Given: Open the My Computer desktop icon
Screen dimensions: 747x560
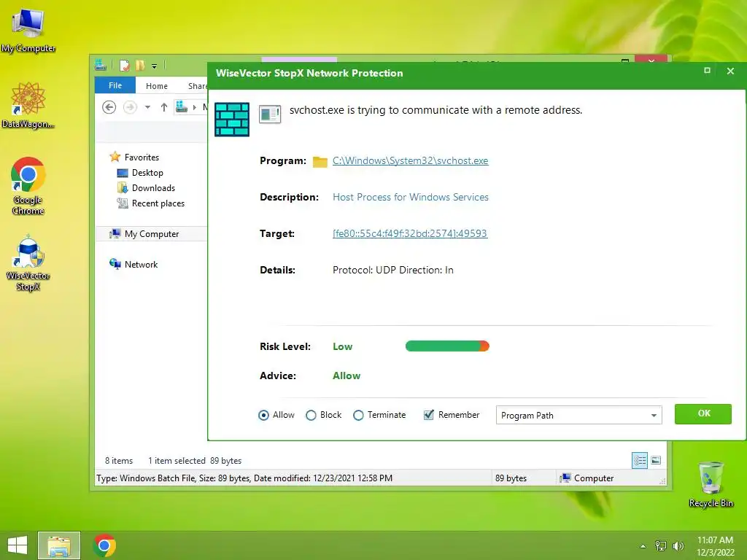Looking at the screenshot, I should tap(28, 31).
